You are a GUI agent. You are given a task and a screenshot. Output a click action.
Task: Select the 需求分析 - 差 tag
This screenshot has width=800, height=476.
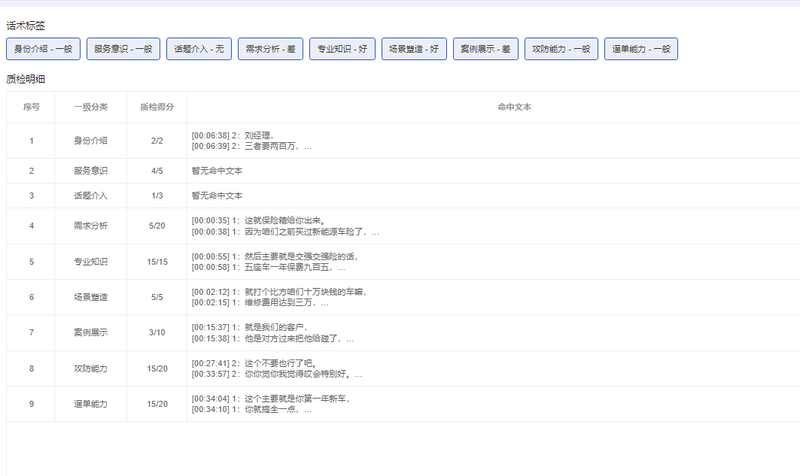click(270, 49)
